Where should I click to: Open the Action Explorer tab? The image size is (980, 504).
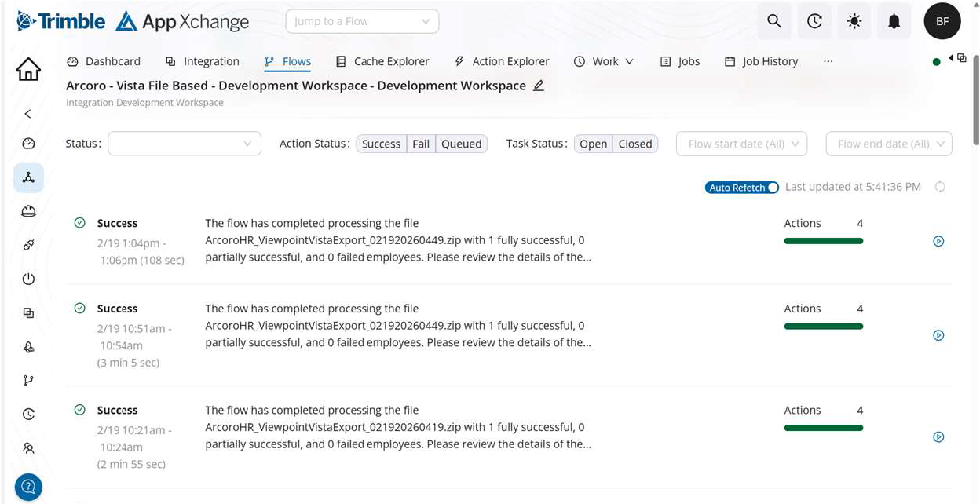(x=502, y=61)
